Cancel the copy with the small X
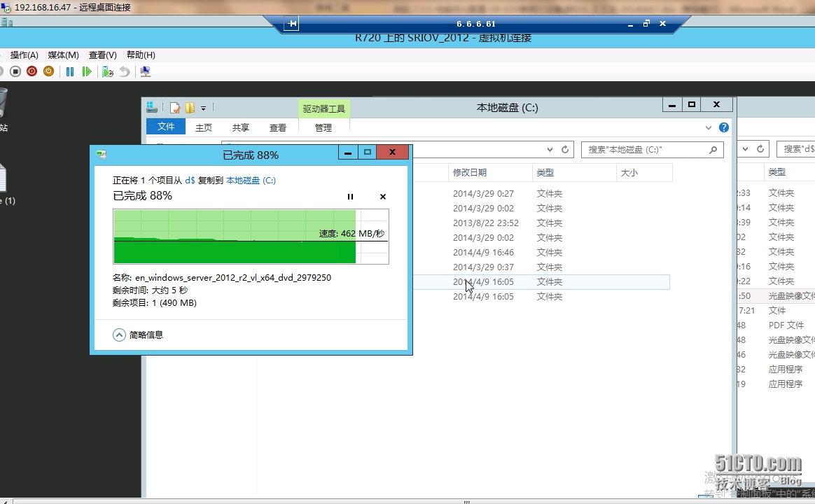This screenshot has width=815, height=504. click(383, 197)
